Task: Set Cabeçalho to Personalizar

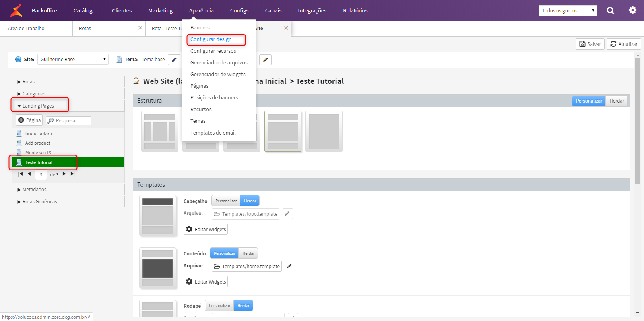Action: [x=226, y=201]
